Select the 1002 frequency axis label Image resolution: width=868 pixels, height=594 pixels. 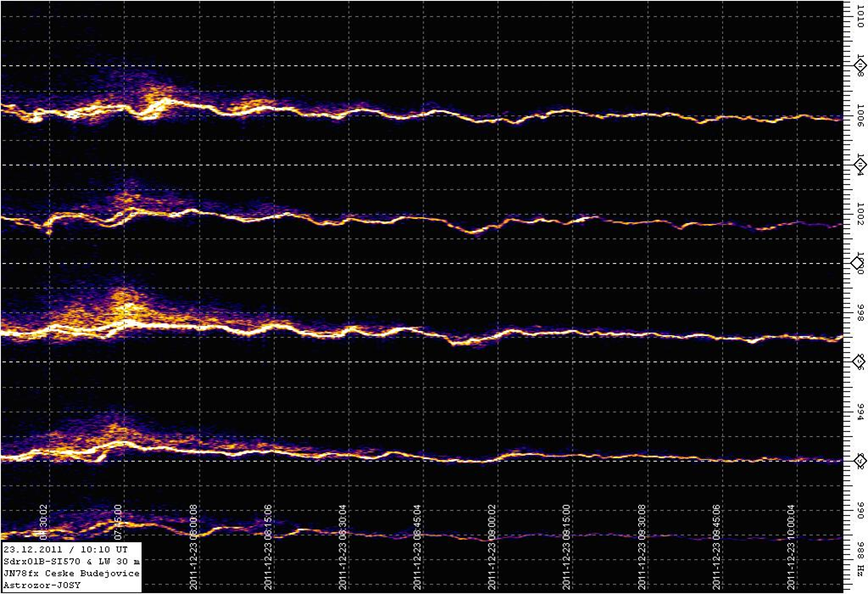click(860, 213)
